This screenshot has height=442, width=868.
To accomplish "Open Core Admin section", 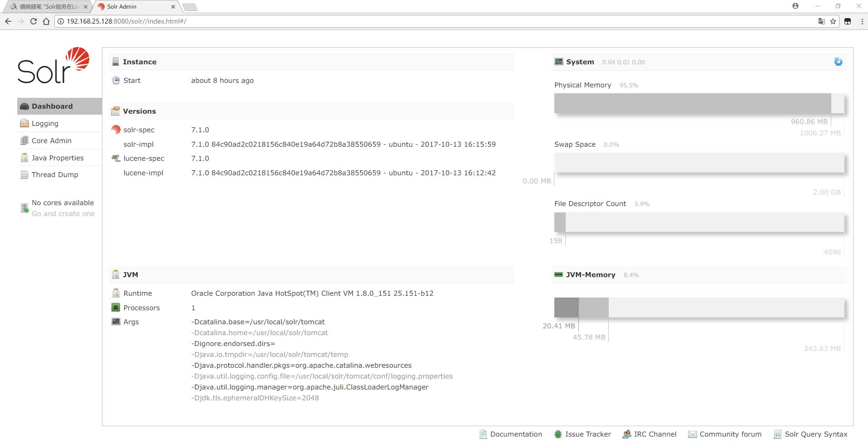I will pyautogui.click(x=59, y=141).
